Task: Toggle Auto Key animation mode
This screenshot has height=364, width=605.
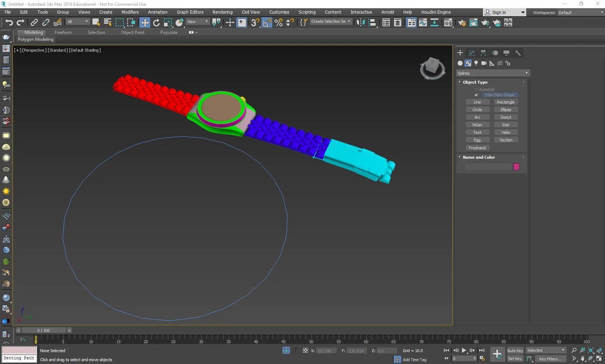Action: pyautogui.click(x=515, y=350)
